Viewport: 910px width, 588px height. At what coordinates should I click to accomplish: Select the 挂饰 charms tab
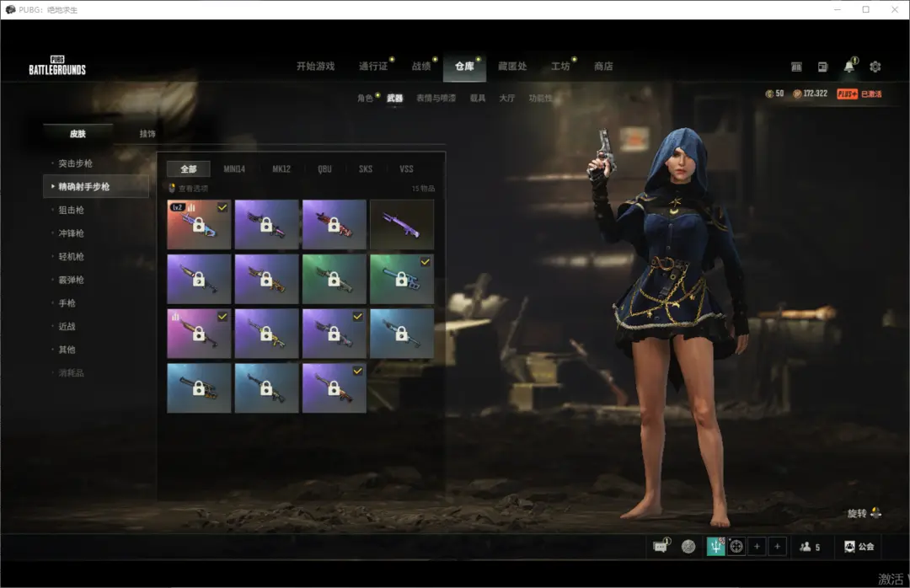pyautogui.click(x=147, y=133)
